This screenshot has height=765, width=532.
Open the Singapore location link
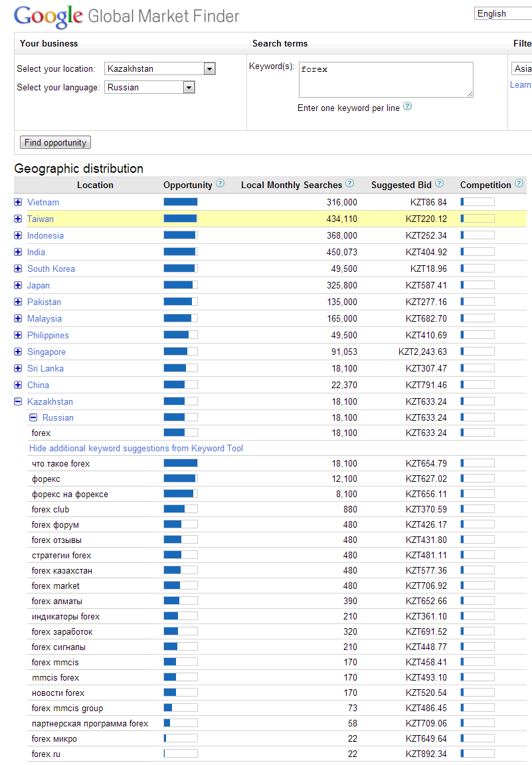[x=46, y=352]
